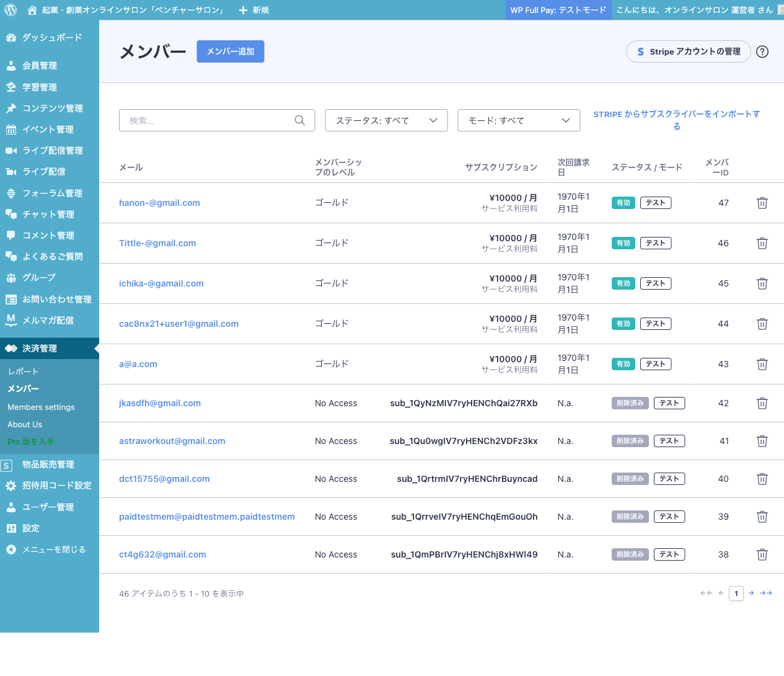The height and width of the screenshot is (676, 784).
Task: Open ダッシュボード in the sidebar
Action: (51, 37)
